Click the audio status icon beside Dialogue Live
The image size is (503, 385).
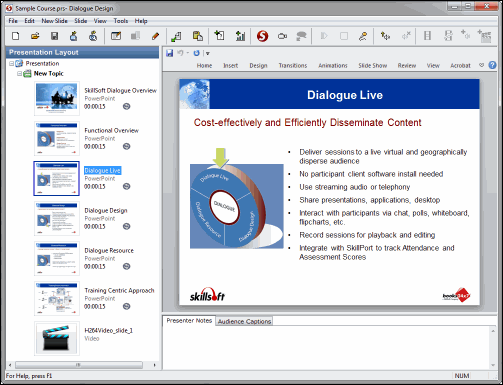(126, 186)
